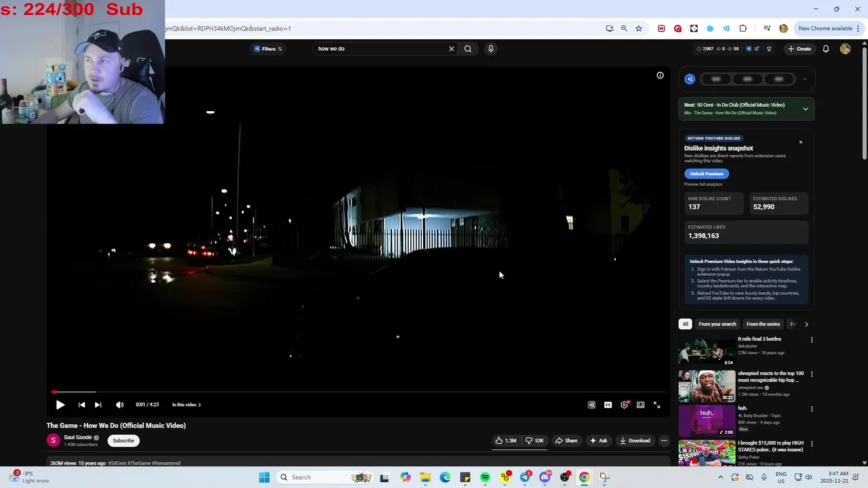Screen dimensions: 868x488
Task: Open search Filters
Action: tap(268, 49)
